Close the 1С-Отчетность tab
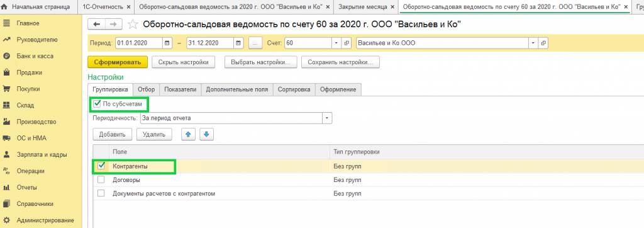 pyautogui.click(x=128, y=7)
